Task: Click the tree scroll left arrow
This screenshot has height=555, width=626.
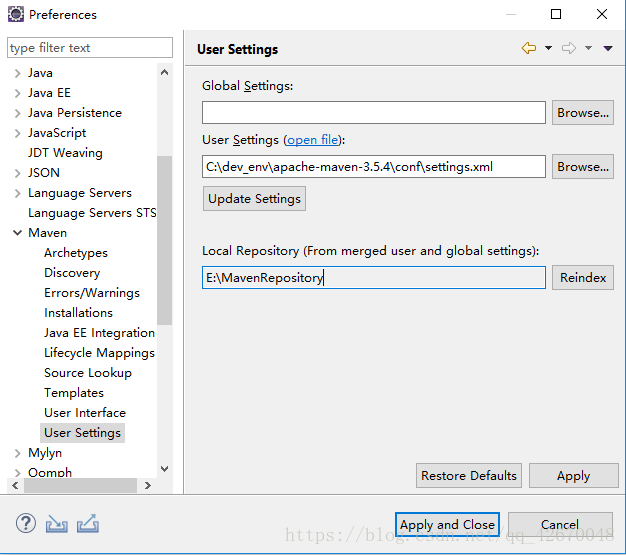Action: coord(15,486)
